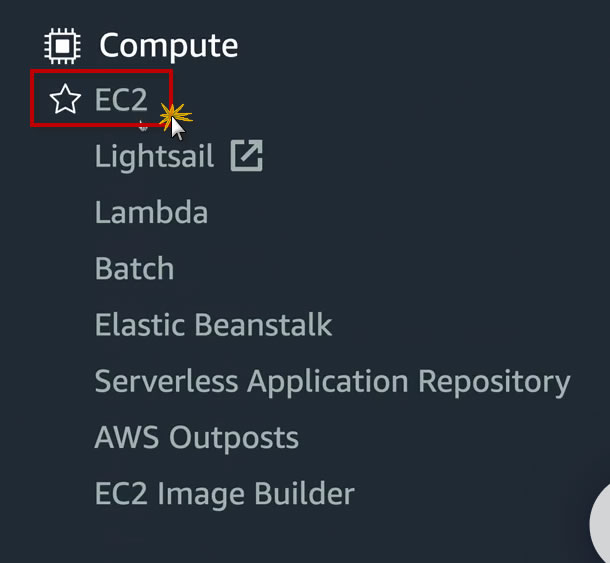Click the word Lightsail
The width and height of the screenshot is (610, 563).
pyautogui.click(x=154, y=156)
